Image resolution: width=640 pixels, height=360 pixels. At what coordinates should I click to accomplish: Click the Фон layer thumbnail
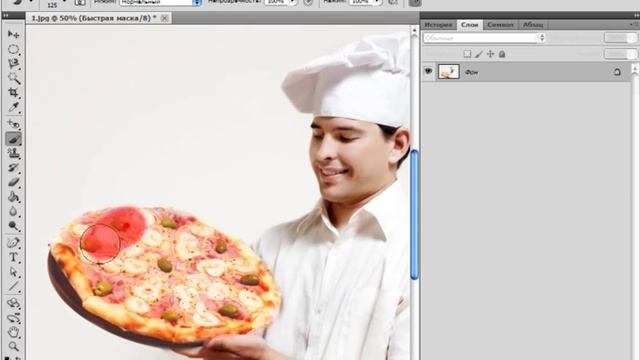coord(449,72)
